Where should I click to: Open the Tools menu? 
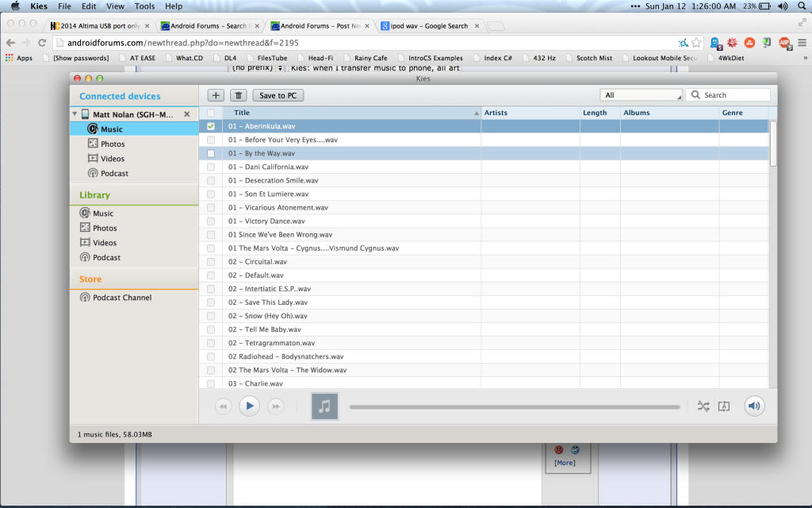tap(144, 6)
